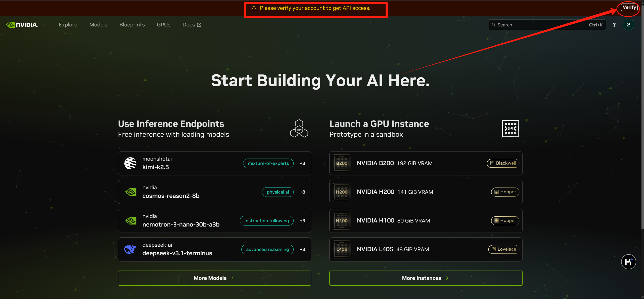This screenshot has width=644, height=299.
Task: Expand the +3 tags on deepseek-v3.1-terminus
Action: tap(302, 249)
